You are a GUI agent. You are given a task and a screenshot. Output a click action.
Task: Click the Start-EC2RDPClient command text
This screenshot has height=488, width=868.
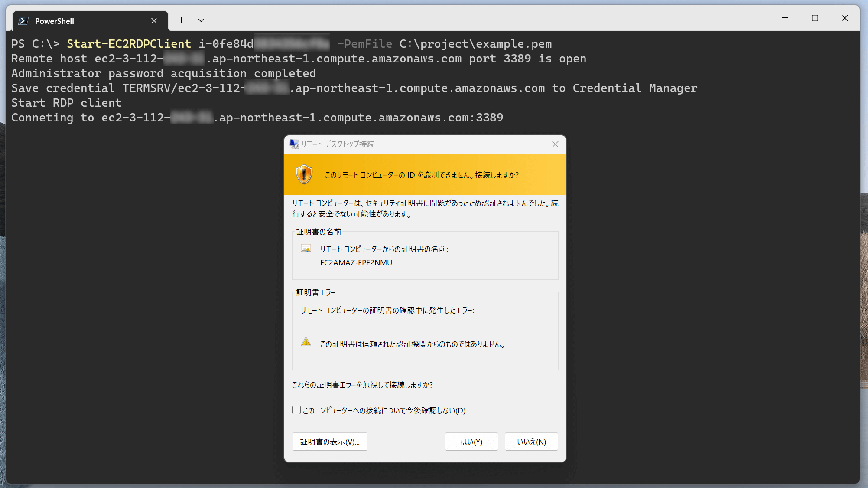[129, 44]
